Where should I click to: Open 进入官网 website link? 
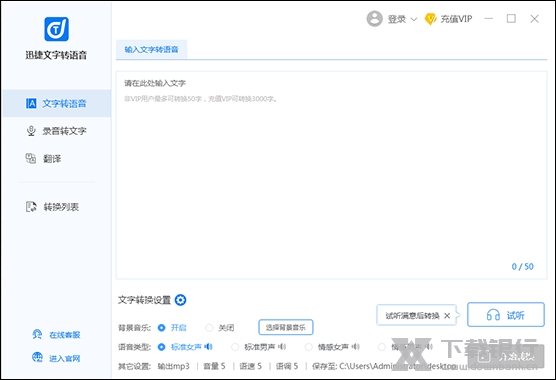pyautogui.click(x=65, y=358)
